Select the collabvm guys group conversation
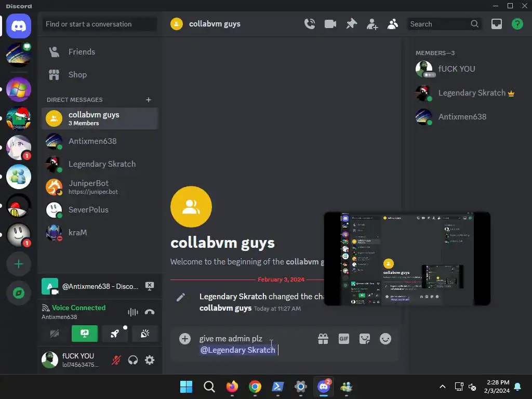The width and height of the screenshot is (532, 399). (100, 118)
